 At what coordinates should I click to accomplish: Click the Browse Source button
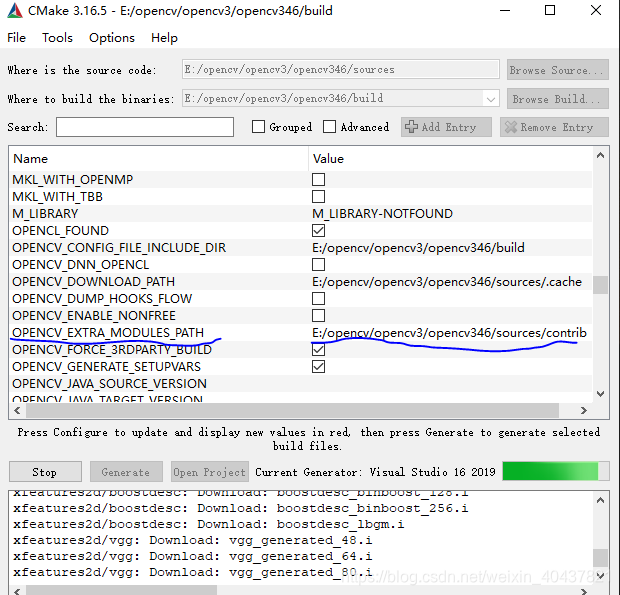(558, 70)
